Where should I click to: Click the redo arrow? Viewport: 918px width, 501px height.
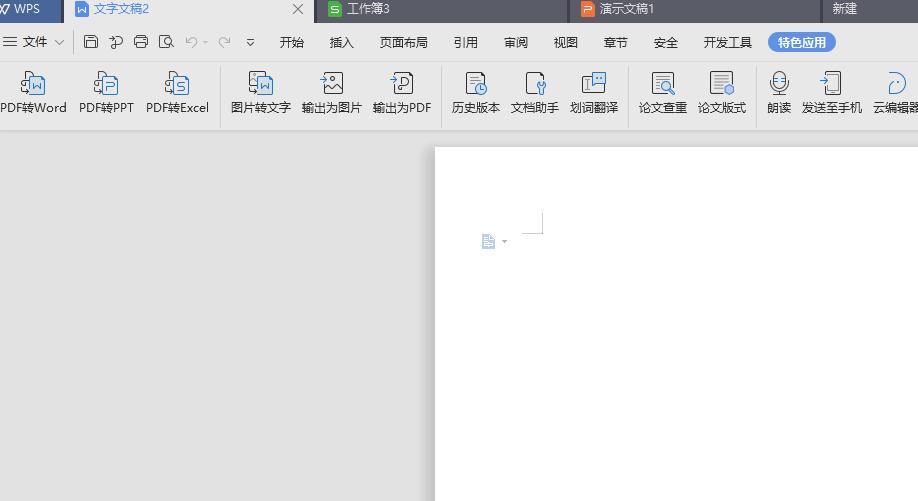point(224,42)
